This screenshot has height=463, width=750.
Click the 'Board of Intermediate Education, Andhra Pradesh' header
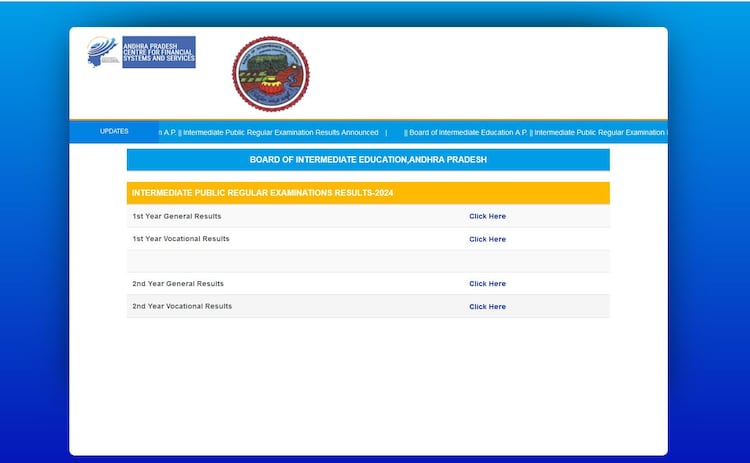click(x=368, y=160)
